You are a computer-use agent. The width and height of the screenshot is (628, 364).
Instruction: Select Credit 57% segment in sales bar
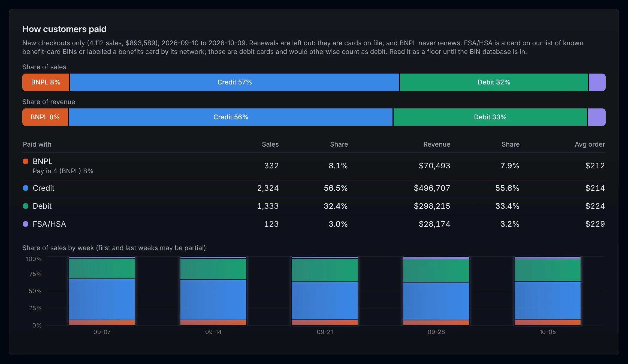(235, 82)
